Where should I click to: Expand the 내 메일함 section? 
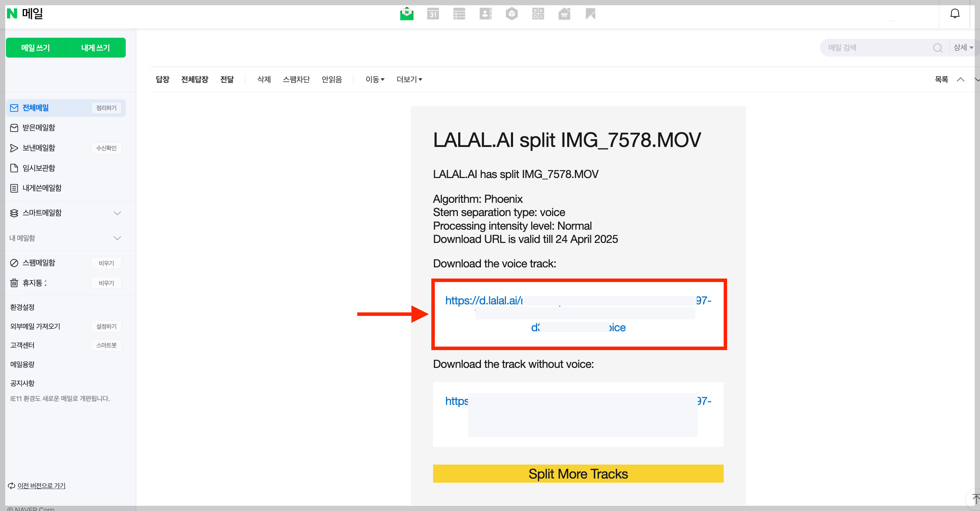(x=117, y=238)
